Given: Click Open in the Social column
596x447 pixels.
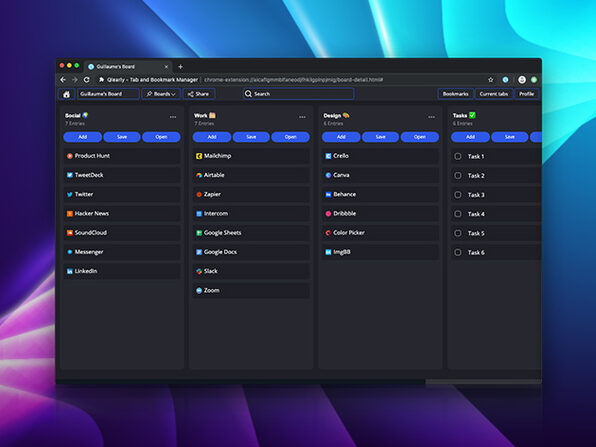Looking at the screenshot, I should [x=161, y=137].
